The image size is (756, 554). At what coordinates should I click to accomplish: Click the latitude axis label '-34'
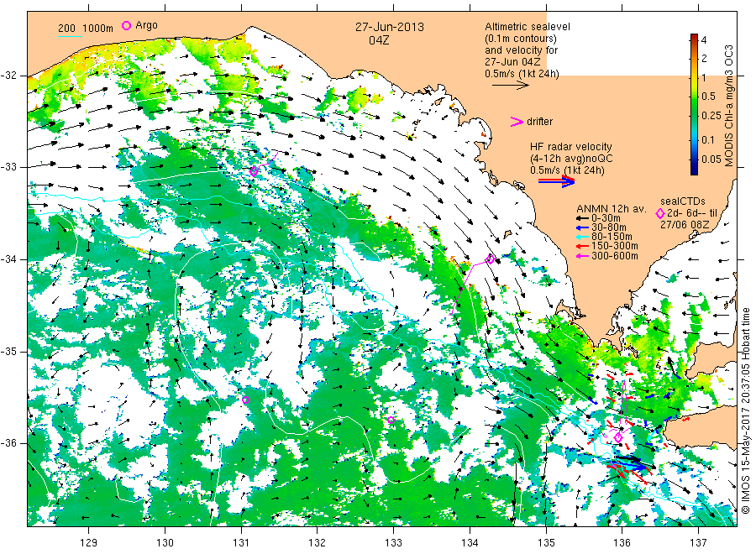click(8, 259)
